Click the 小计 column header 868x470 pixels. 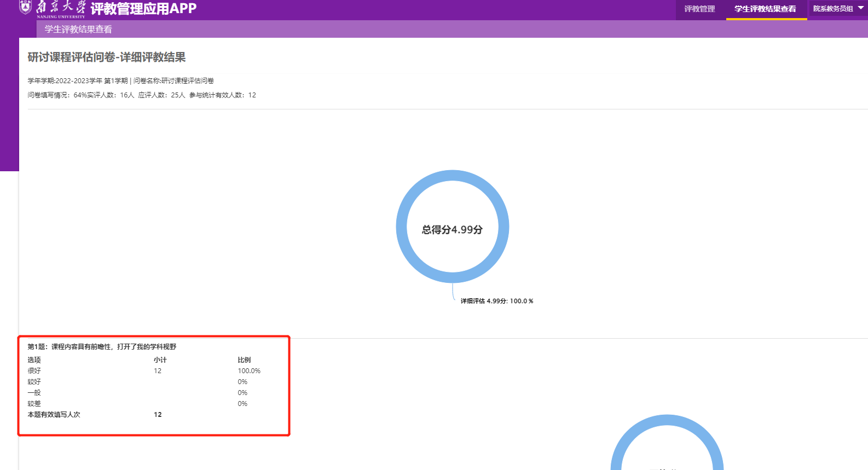(x=160, y=359)
